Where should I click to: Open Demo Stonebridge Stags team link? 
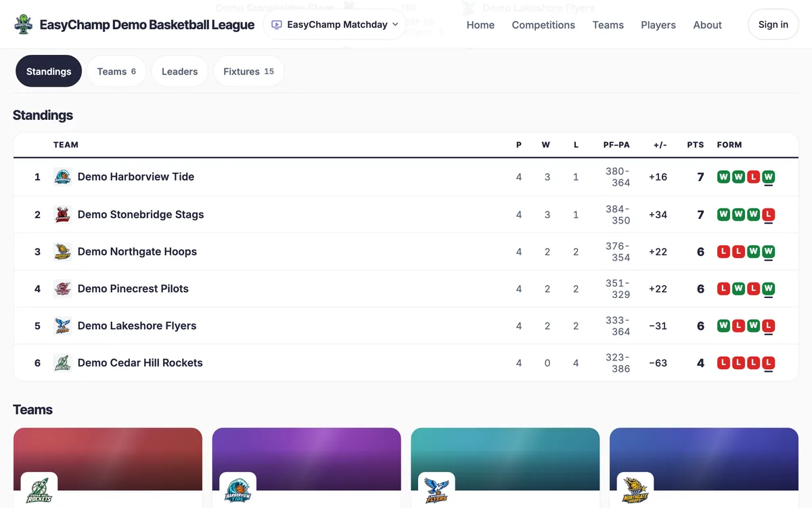(141, 215)
